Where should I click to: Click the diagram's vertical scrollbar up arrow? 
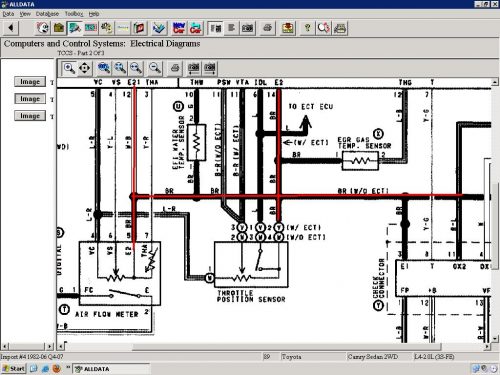coord(495,82)
